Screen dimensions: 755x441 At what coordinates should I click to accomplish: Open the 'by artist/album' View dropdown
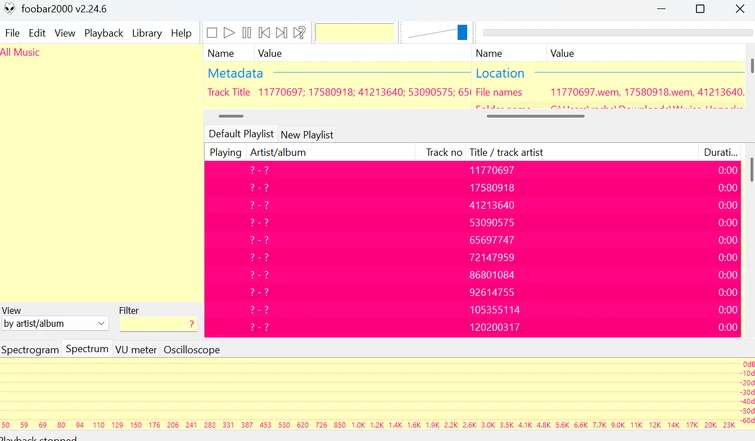[55, 324]
